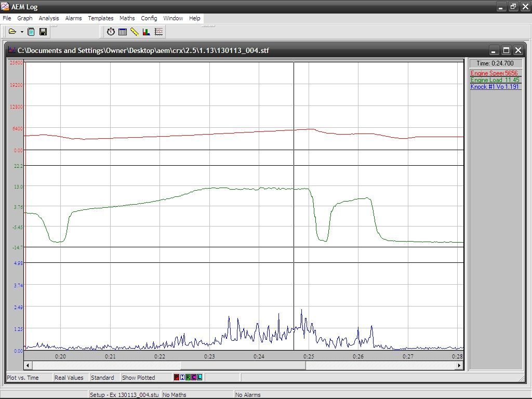This screenshot has height=399, width=532.
Task: Click the stopwatch timing icon
Action: pos(111,32)
